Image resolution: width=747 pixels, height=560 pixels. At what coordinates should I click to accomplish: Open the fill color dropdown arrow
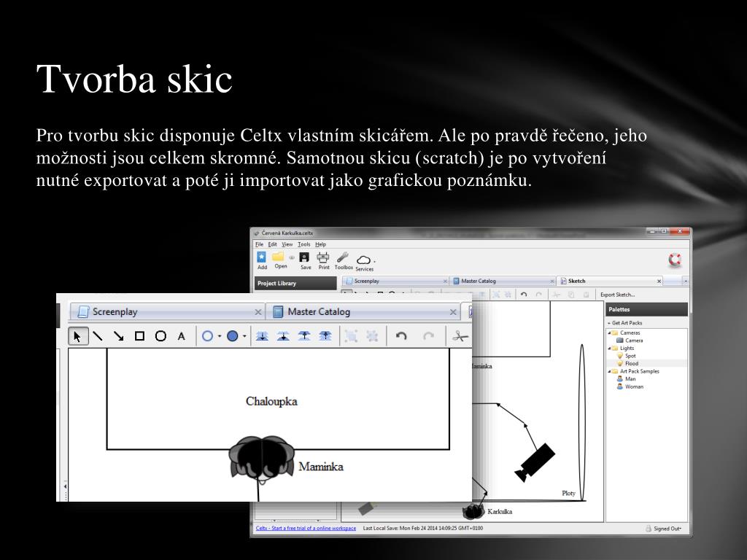[x=244, y=336]
